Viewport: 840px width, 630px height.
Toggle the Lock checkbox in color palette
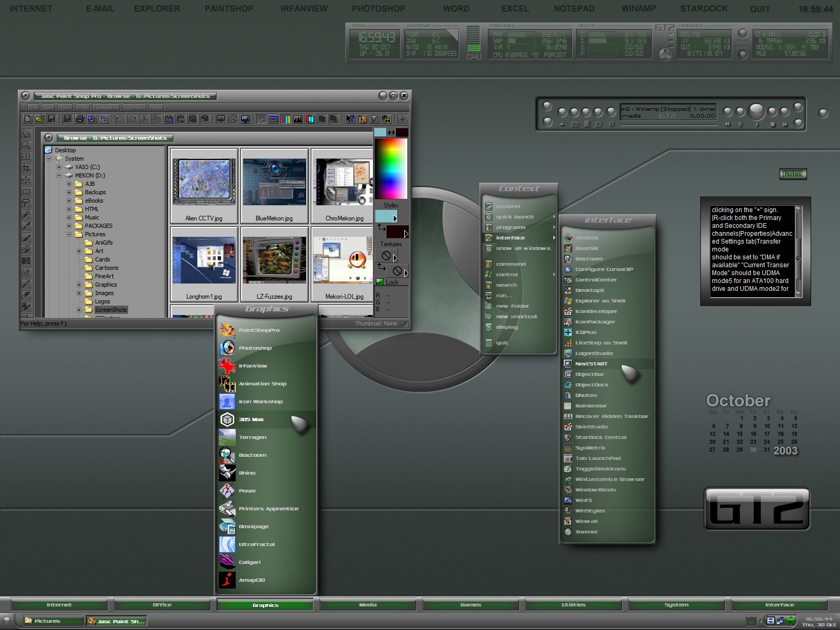coord(380,282)
